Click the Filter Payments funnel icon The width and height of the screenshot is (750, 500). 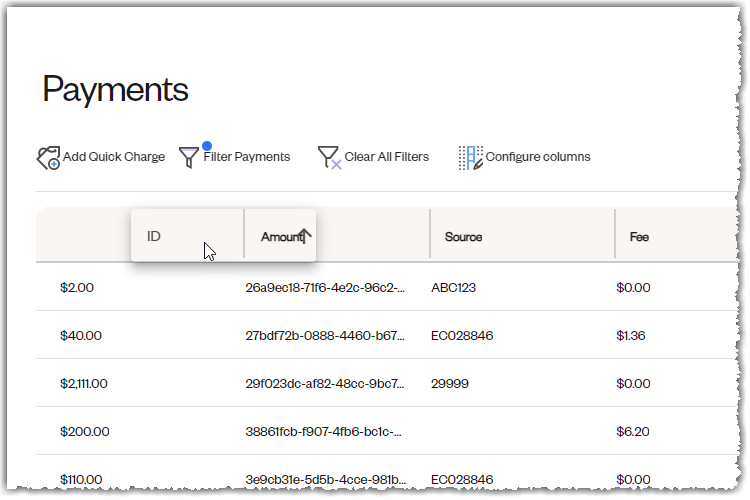coord(188,157)
